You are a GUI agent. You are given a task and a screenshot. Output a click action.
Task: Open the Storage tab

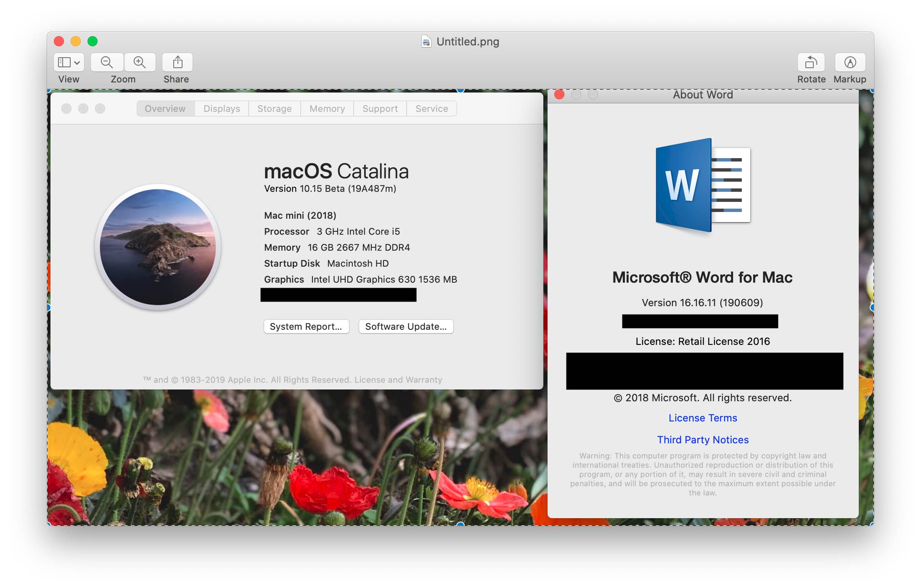(275, 109)
